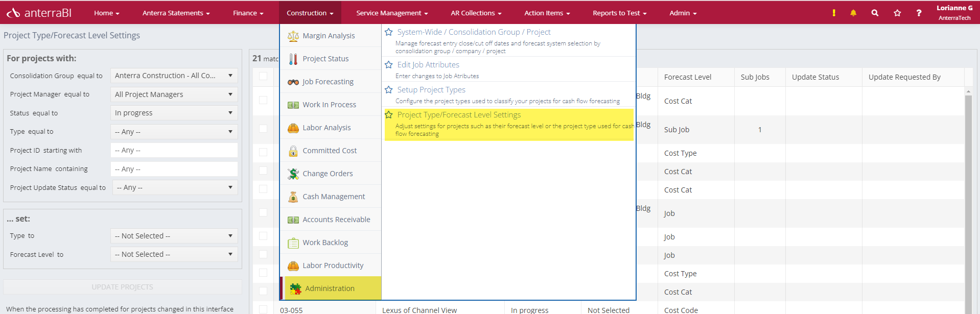980x314 pixels.
Task: Click the Labor Analysis hard hat icon
Action: pyautogui.click(x=293, y=128)
